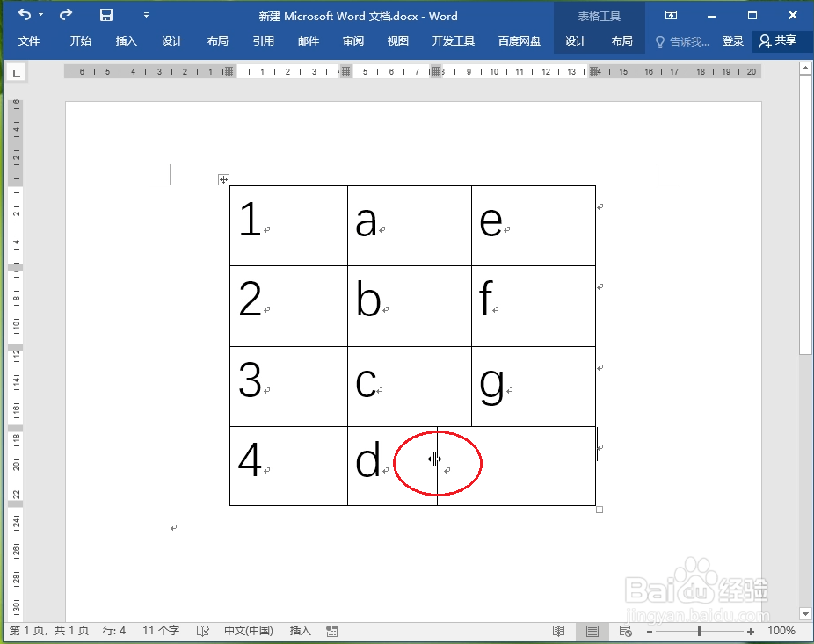Click the zoom slider handle
The image size is (814, 644).
[700, 631]
